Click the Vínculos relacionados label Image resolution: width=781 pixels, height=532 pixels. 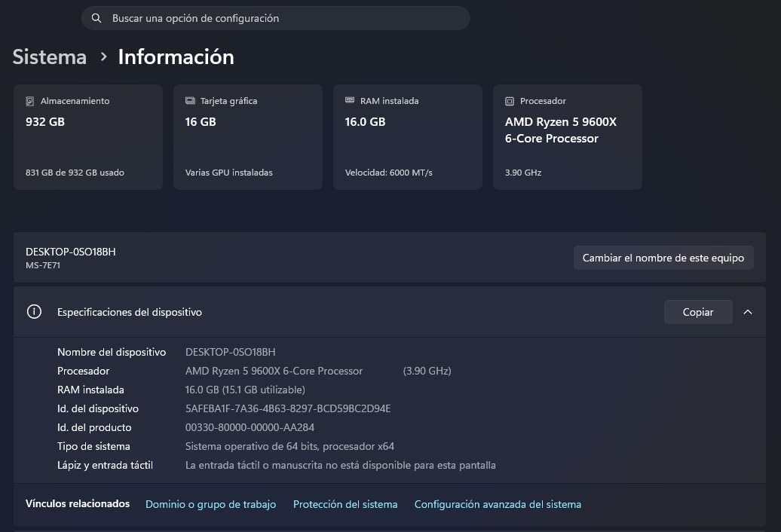78,503
